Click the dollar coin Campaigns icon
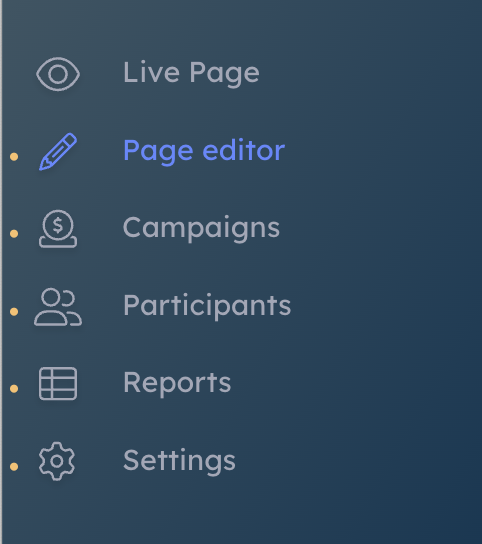482x544 pixels. (58, 229)
